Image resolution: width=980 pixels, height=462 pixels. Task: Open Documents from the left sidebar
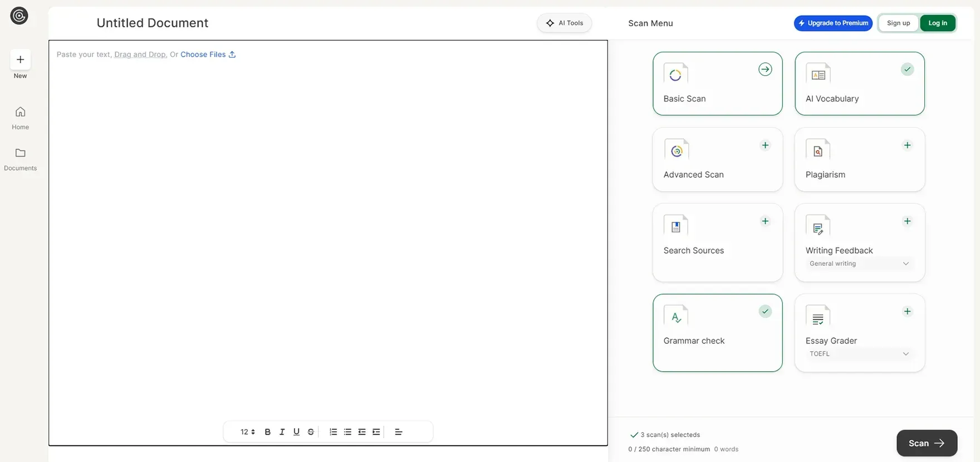click(x=20, y=159)
